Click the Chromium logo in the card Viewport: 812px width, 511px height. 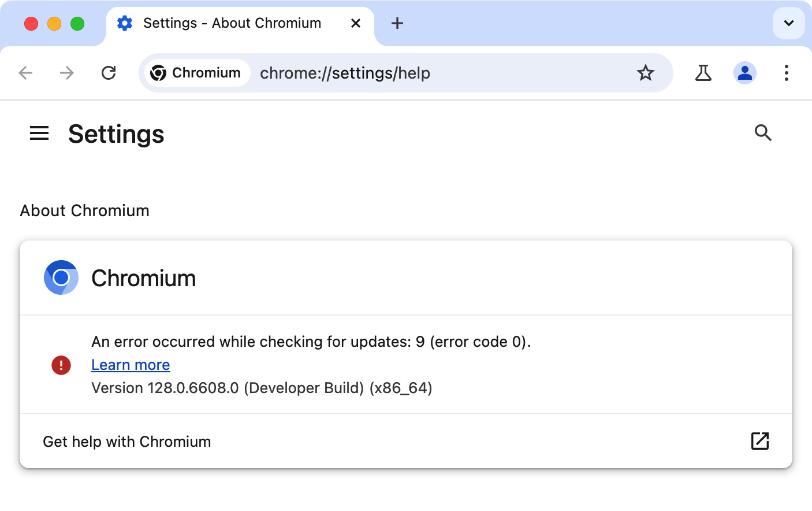click(x=61, y=277)
